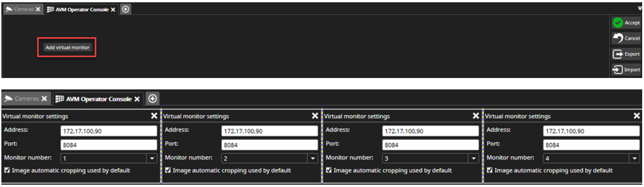Open the Monitor number dropdown showing 4
The width and height of the screenshot is (644, 187).
pyautogui.click(x=634, y=159)
